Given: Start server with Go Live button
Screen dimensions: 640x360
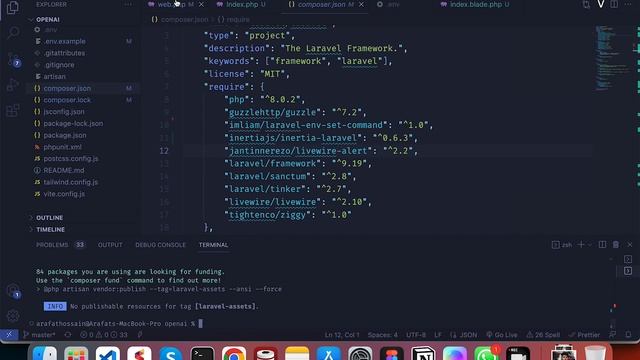Looking at the screenshot, I should [502, 335].
